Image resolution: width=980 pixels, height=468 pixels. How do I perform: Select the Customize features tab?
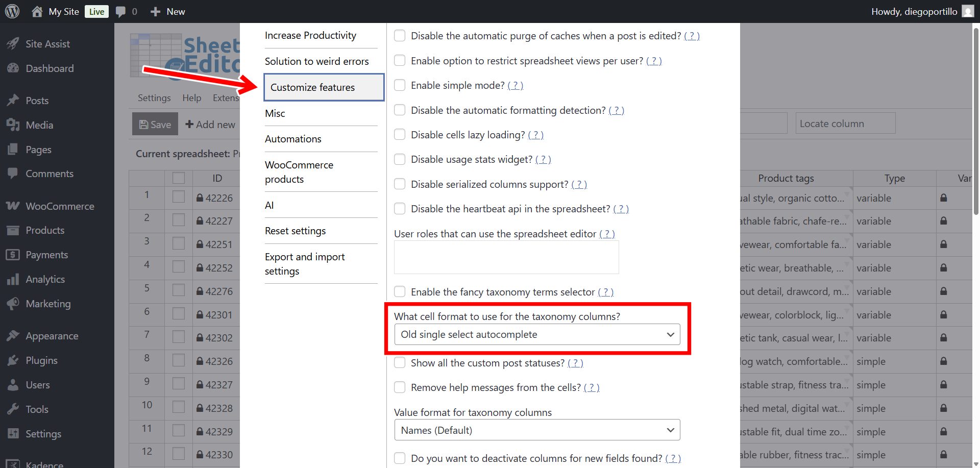[324, 87]
